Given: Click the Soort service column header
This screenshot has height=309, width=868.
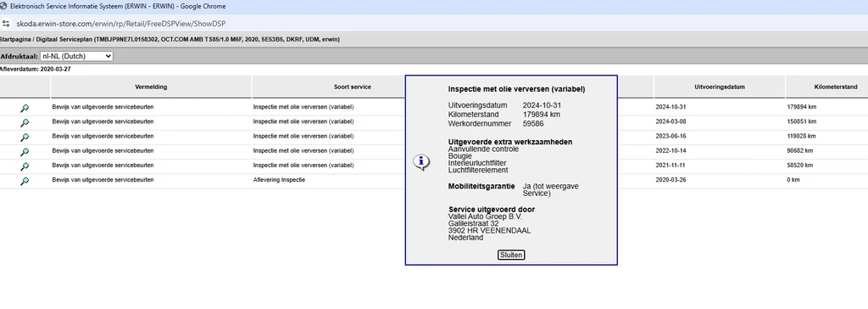Looking at the screenshot, I should [352, 87].
